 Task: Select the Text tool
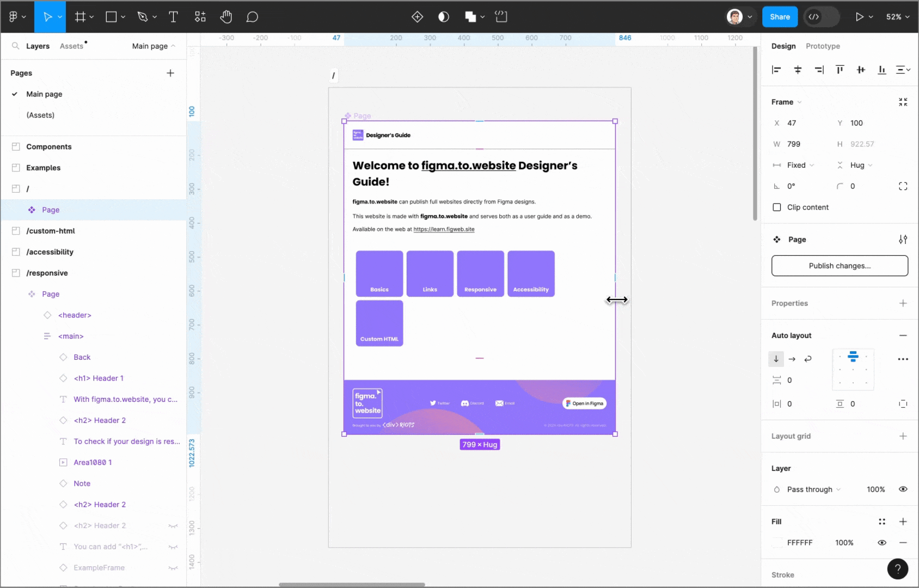point(173,17)
